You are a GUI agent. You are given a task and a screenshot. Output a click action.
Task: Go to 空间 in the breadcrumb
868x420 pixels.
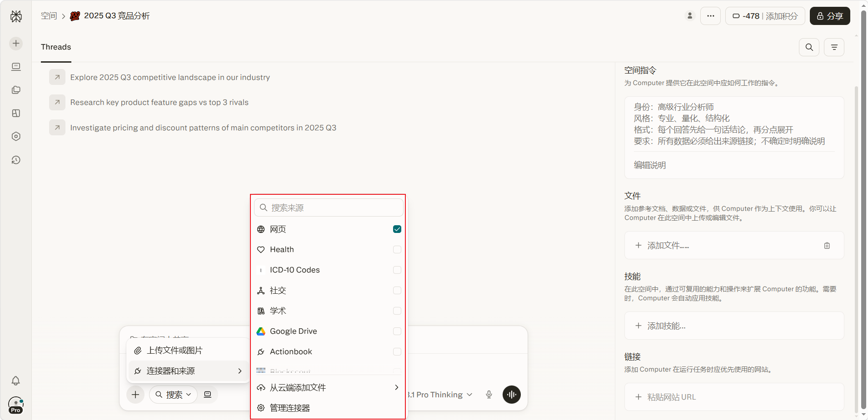(x=49, y=16)
